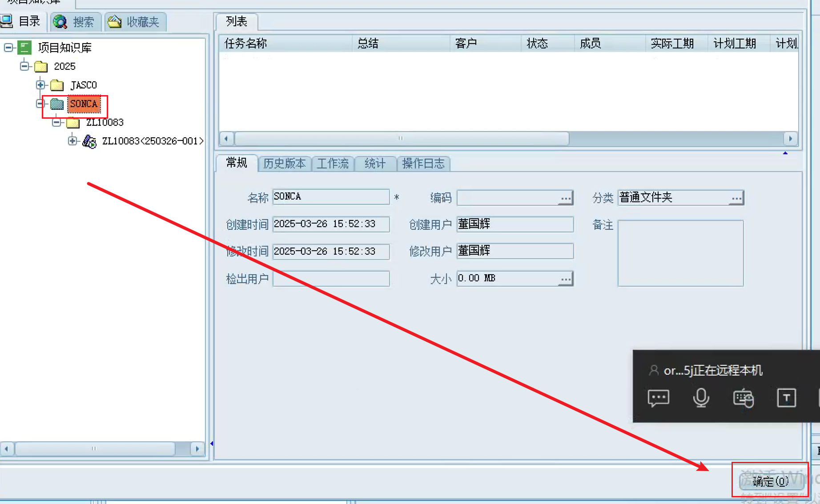Sort by 任务名称 column header
820x504 pixels.
285,43
